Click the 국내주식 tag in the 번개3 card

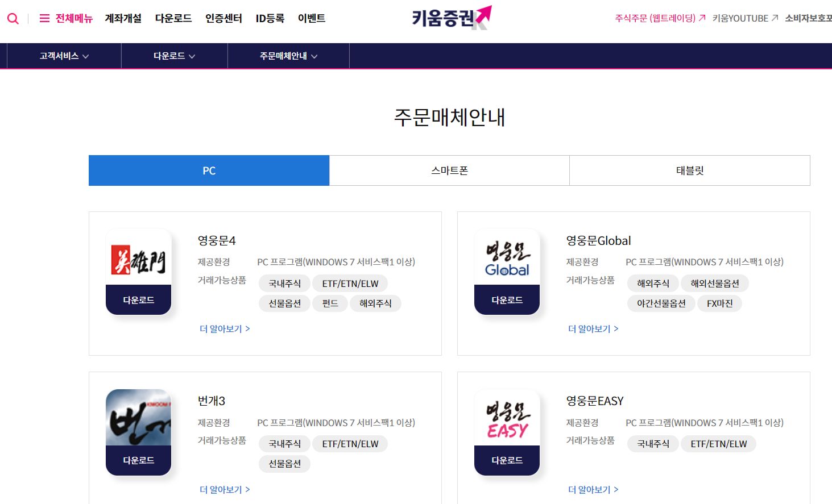point(284,444)
